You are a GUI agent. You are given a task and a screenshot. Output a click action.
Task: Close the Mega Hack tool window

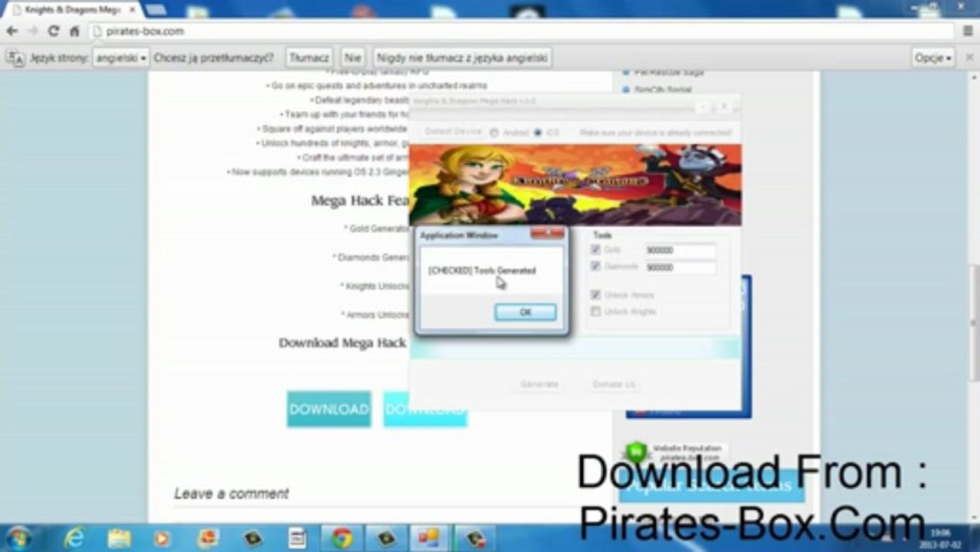[723, 107]
